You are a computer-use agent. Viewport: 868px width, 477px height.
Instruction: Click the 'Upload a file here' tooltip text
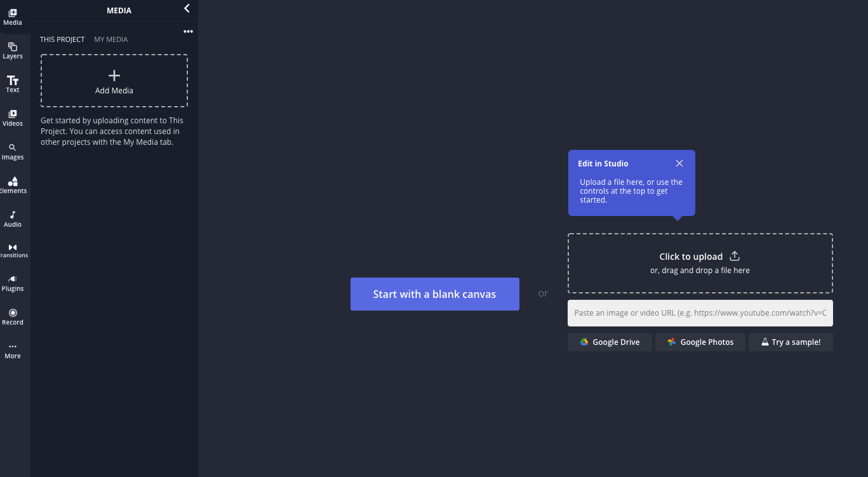click(x=631, y=191)
